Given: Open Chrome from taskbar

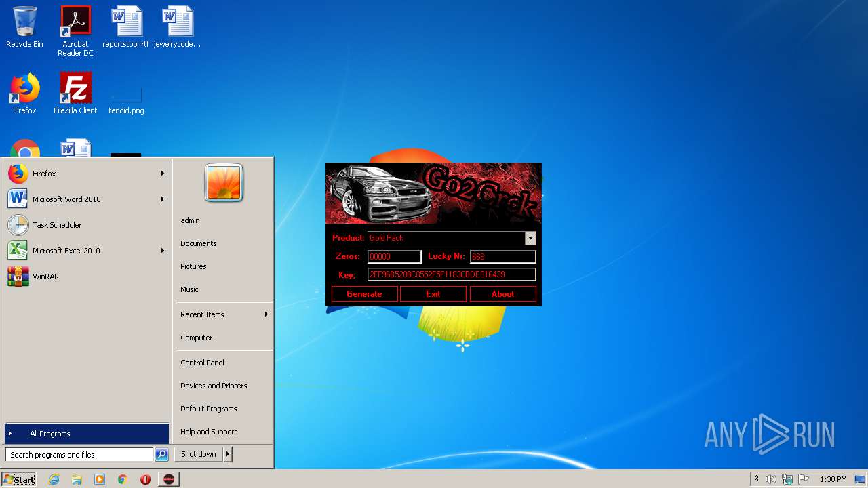Looking at the screenshot, I should tap(122, 479).
